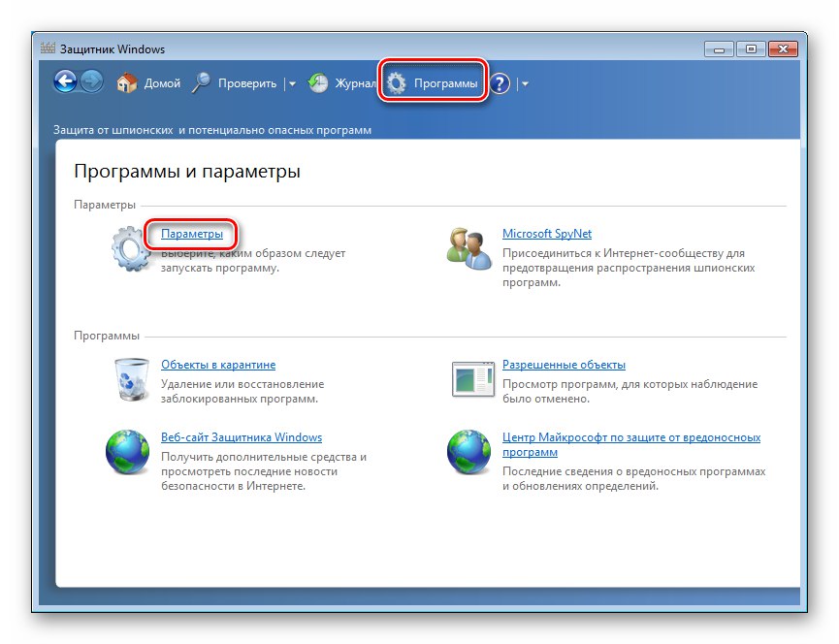This screenshot has width=839, height=644.
Task: Maximize the Защитник Windows window
Action: [x=751, y=49]
